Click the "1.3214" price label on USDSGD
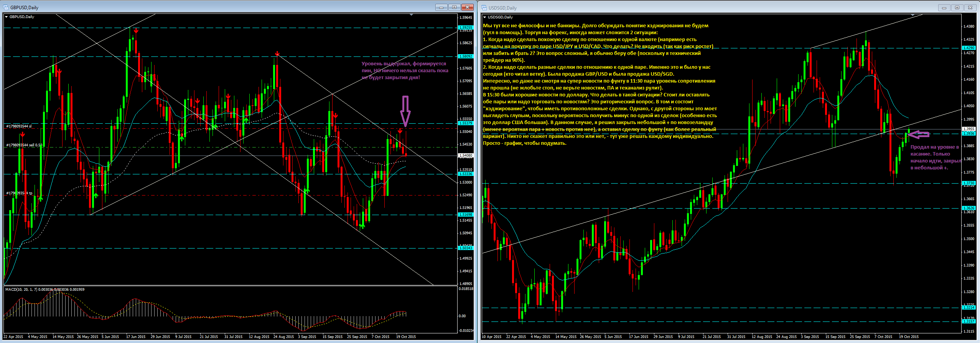This screenshot has height=343, width=980. pyautogui.click(x=969, y=308)
